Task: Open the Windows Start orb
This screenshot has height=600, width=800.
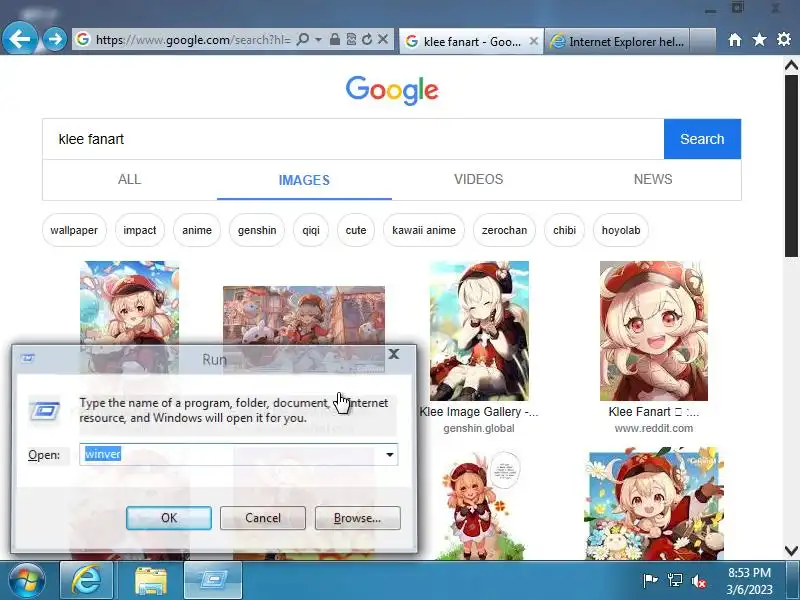Action: pos(27,581)
